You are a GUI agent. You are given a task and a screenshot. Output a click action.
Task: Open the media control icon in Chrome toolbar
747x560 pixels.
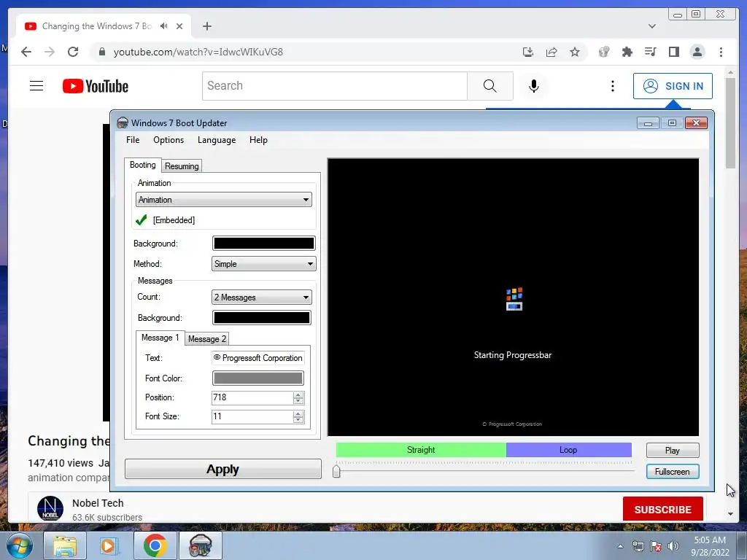coord(650,52)
